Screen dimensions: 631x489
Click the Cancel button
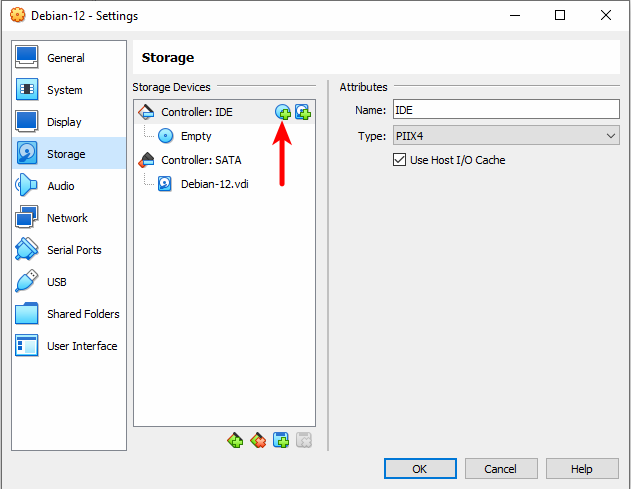pos(500,468)
